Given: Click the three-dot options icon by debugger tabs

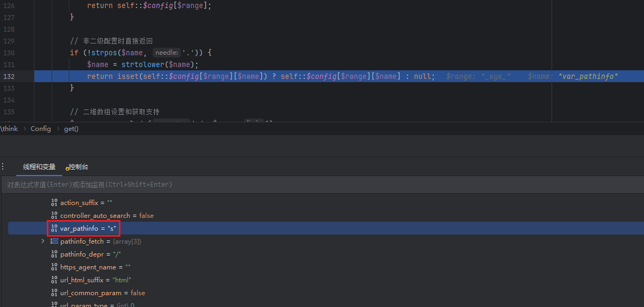Looking at the screenshot, I should point(3,167).
